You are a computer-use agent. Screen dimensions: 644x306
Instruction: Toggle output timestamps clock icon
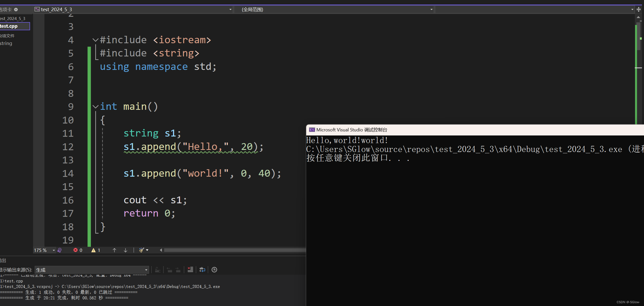(214, 270)
